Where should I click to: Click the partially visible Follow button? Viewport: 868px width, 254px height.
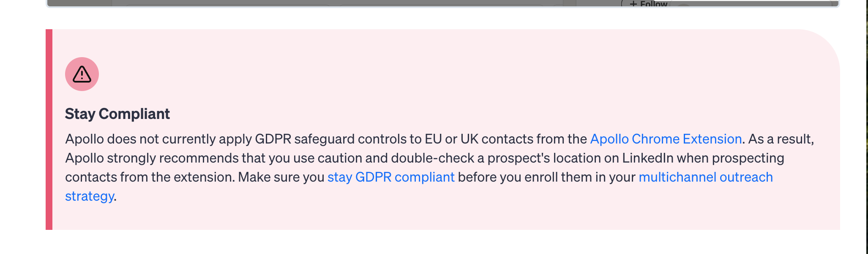[x=653, y=4]
